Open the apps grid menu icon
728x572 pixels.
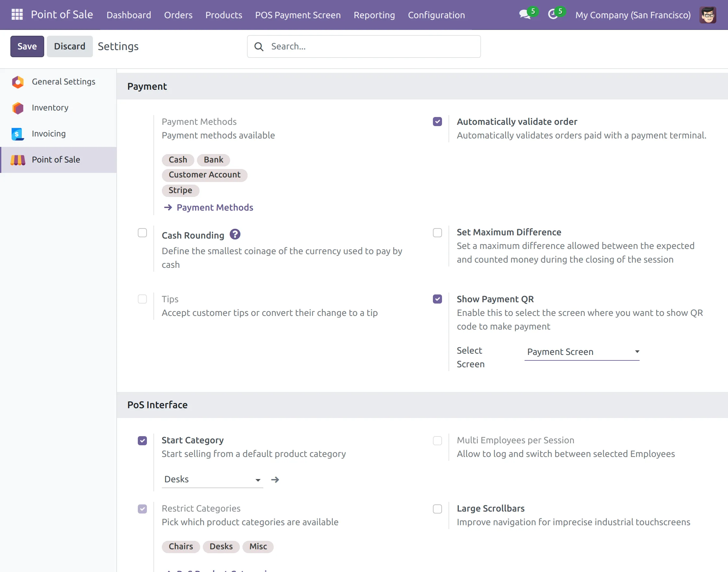pyautogui.click(x=17, y=15)
